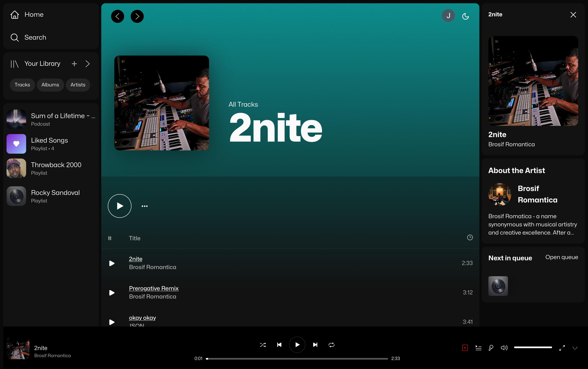The image size is (588, 369).
Task: Open the Liked Songs playlist
Action: click(x=51, y=144)
